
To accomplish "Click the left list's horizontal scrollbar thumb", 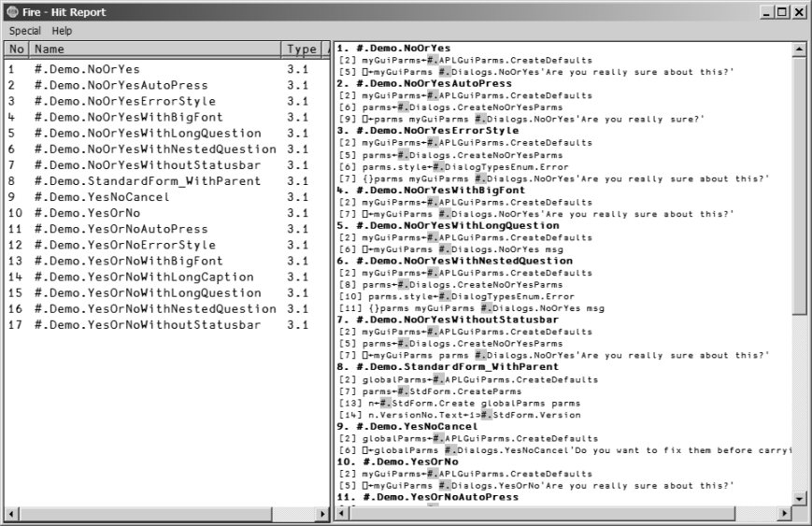I will point(146,514).
